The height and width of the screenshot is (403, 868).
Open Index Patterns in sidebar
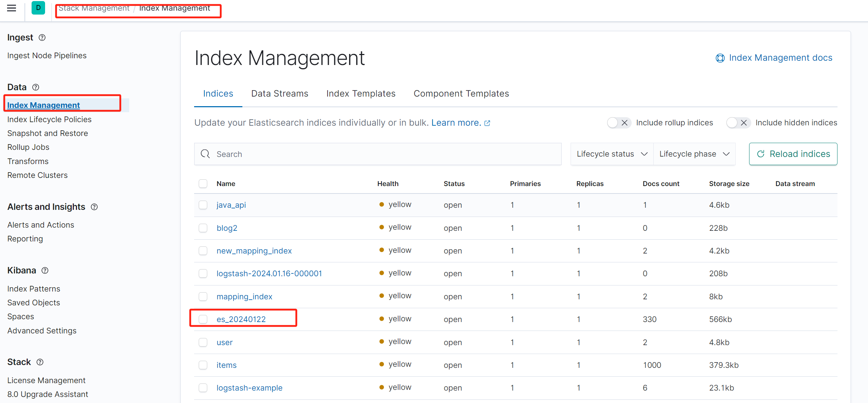(x=34, y=289)
